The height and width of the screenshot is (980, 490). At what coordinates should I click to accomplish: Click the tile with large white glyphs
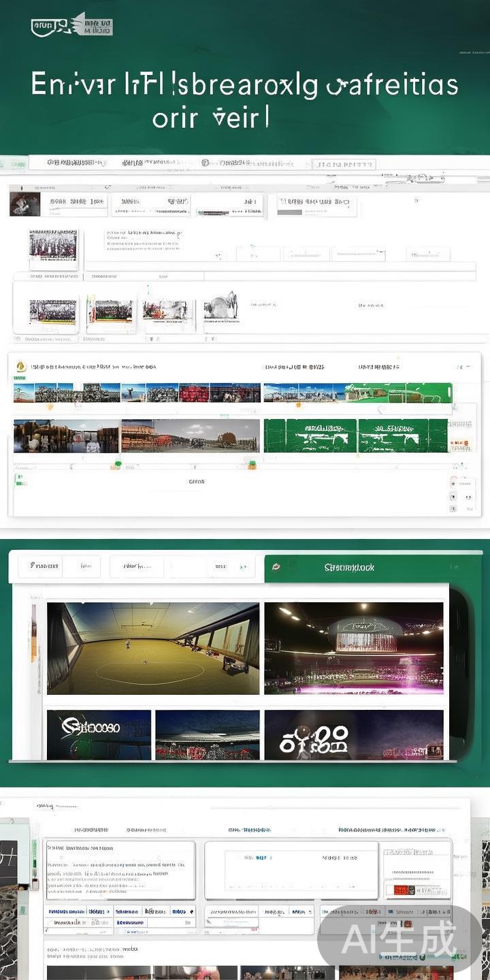click(x=353, y=734)
